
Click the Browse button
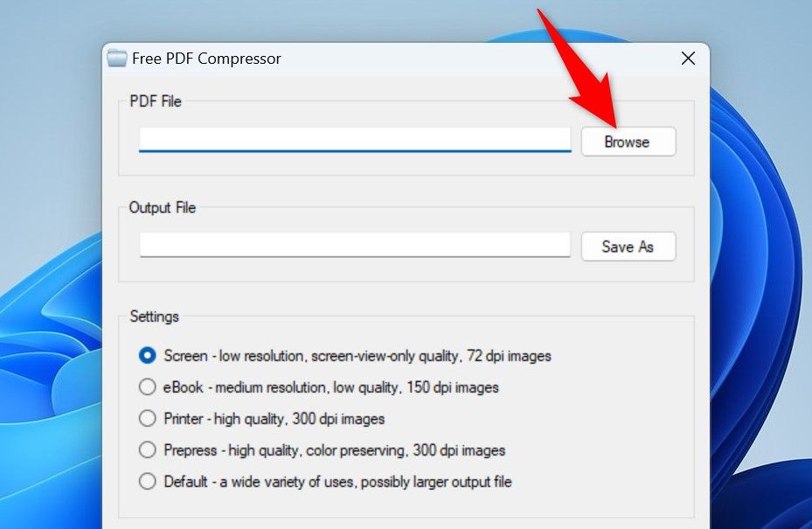click(628, 142)
